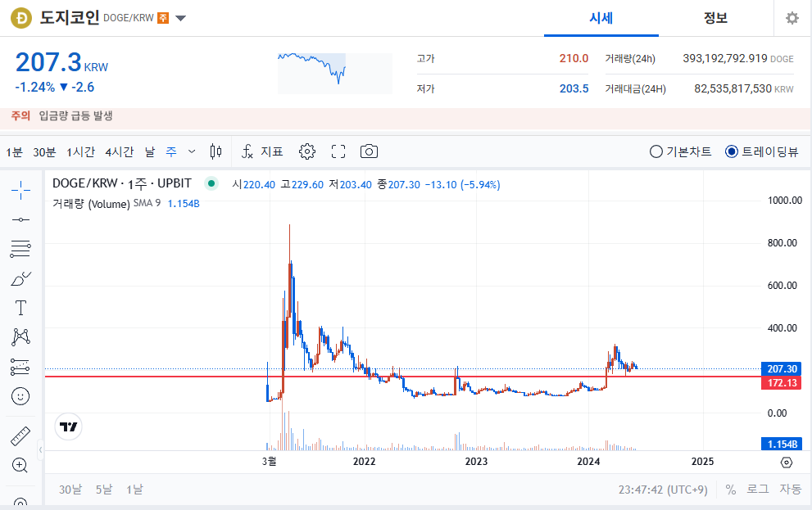Click the 1.154B volume axis label
The height and width of the screenshot is (510, 812).
pos(782,445)
